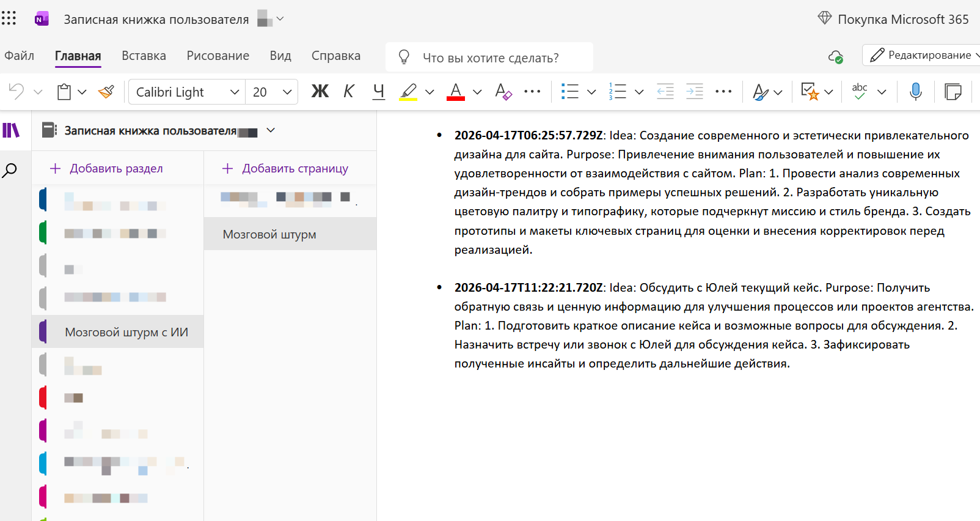Toggle underline formatting (Ч)
Viewport: 980px width, 521px height.
(379, 92)
